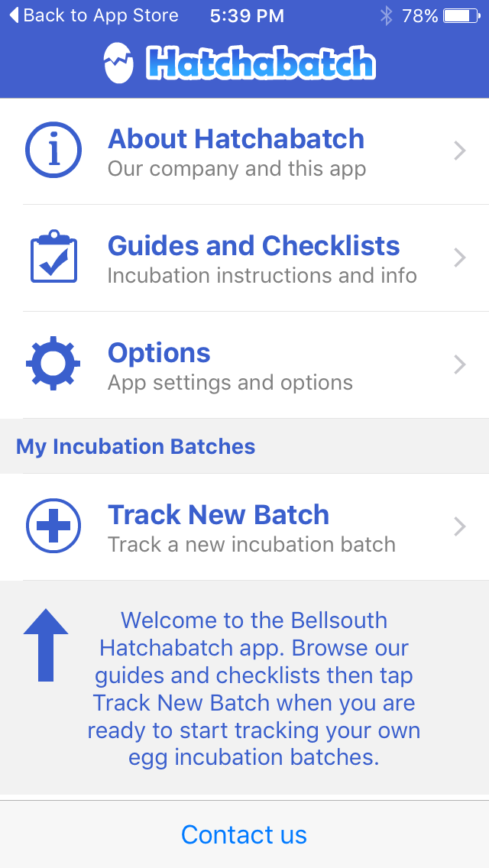The image size is (489, 868).
Task: Tap the Track New Batch chevron
Action: click(x=459, y=526)
